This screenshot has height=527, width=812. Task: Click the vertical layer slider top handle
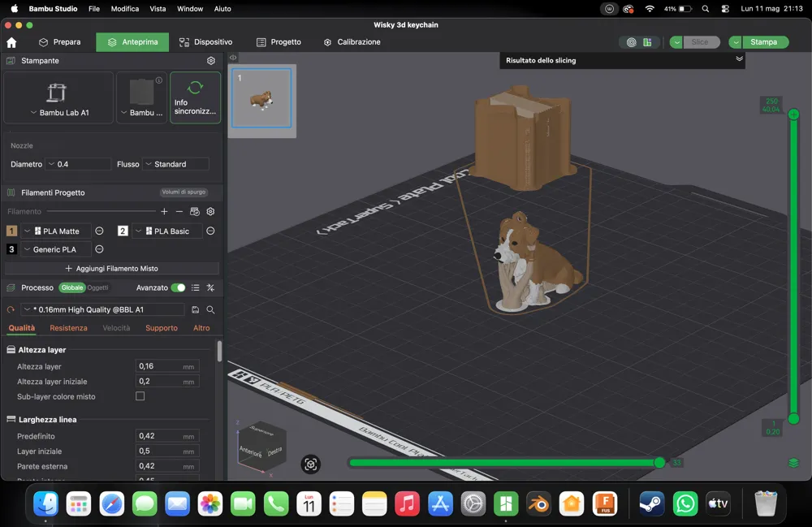point(793,114)
